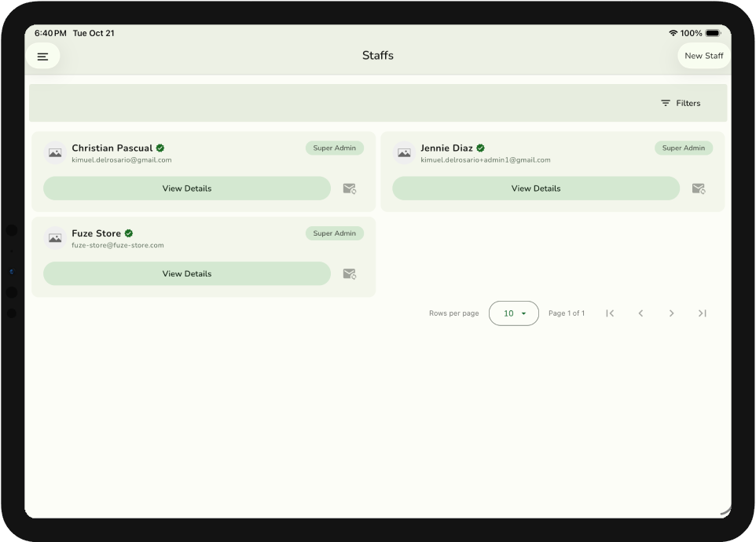Screen dimensions: 756x542
Task: Go to the previous page
Action: click(640, 313)
